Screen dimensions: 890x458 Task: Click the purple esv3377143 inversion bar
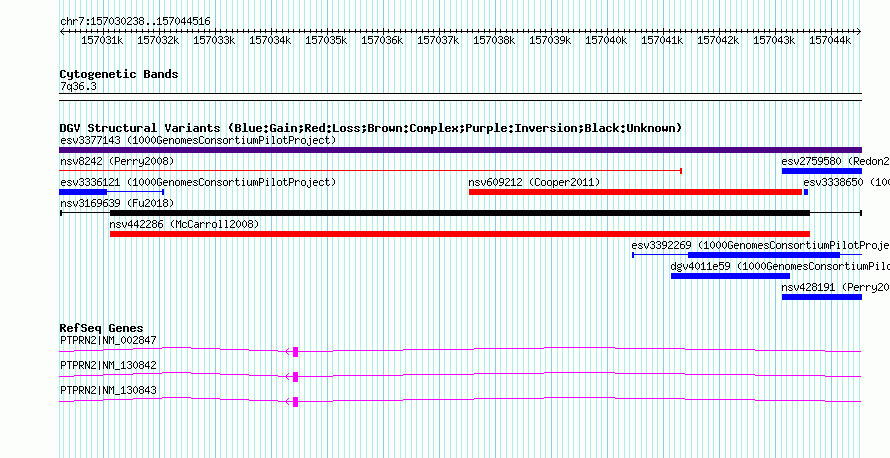[460, 150]
